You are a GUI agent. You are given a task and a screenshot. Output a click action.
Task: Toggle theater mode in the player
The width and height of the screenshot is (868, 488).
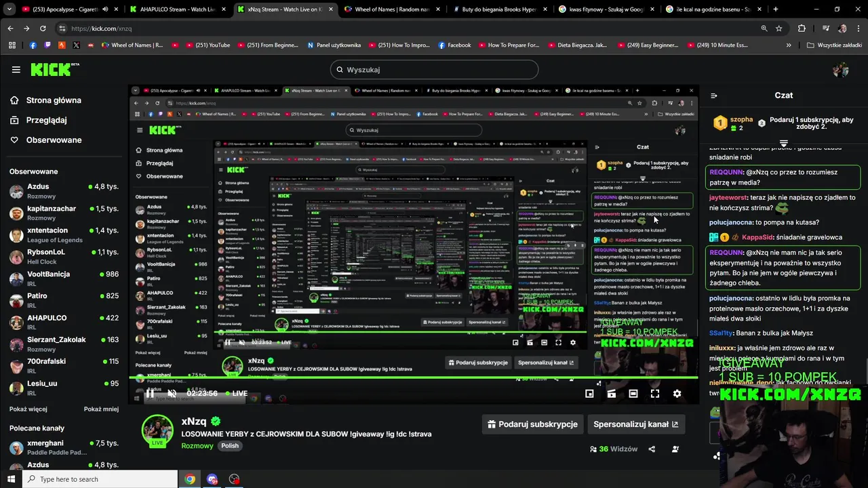pos(633,393)
